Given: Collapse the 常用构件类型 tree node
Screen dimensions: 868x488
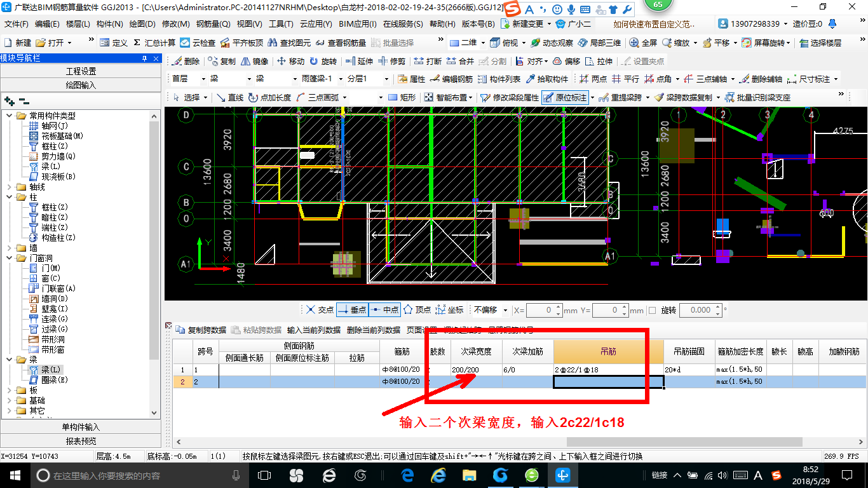Looking at the screenshot, I should pos(10,116).
